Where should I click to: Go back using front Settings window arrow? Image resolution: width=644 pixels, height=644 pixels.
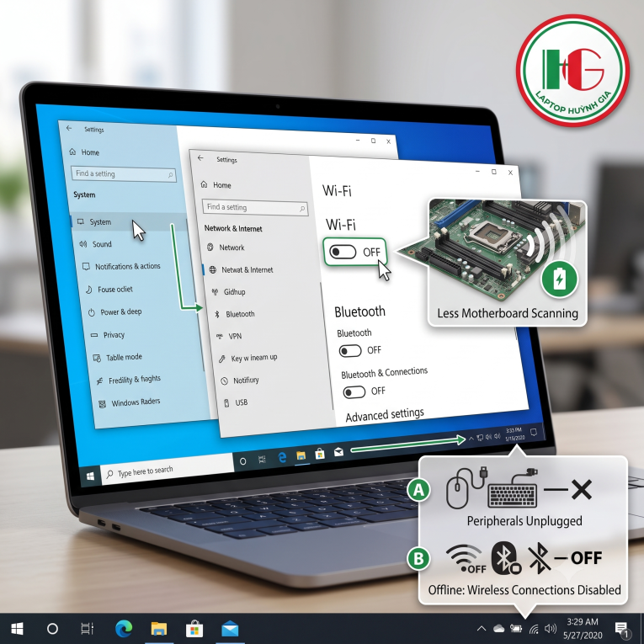[x=200, y=157]
